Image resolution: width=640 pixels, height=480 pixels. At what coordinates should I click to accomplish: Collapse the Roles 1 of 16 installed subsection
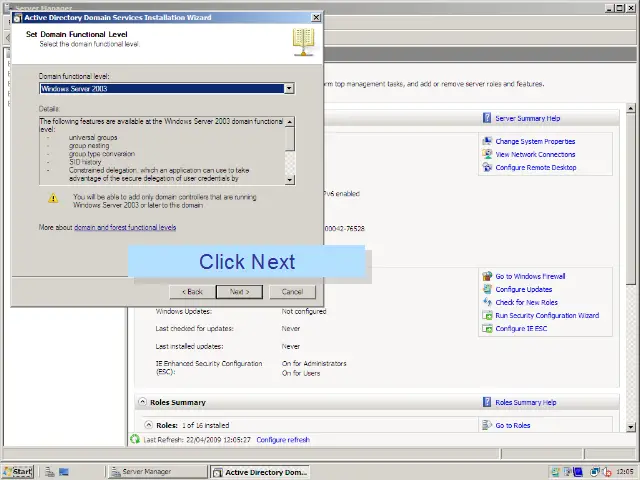pos(149,424)
